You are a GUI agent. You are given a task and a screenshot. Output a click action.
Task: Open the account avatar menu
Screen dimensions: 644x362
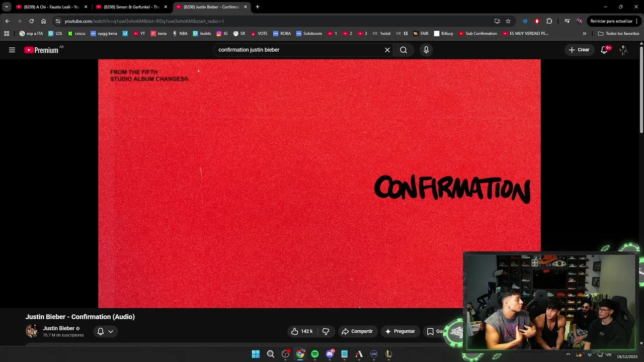point(623,50)
